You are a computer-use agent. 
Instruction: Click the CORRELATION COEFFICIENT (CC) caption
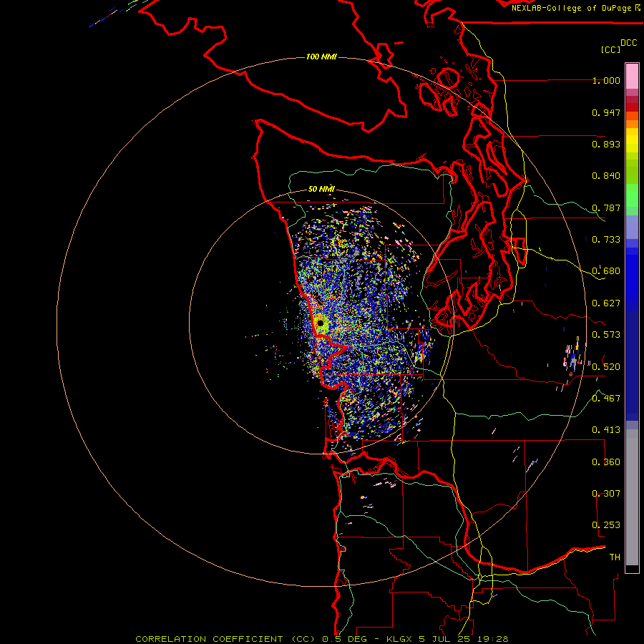coord(225,639)
